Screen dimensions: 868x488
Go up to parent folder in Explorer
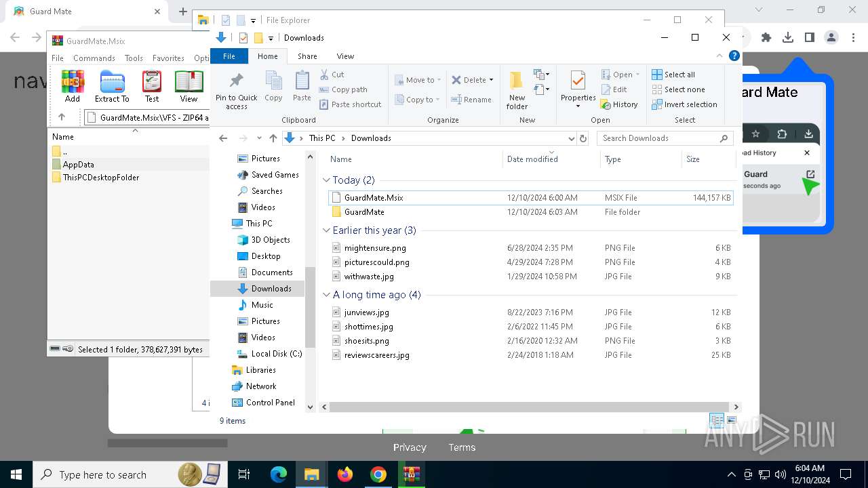273,138
